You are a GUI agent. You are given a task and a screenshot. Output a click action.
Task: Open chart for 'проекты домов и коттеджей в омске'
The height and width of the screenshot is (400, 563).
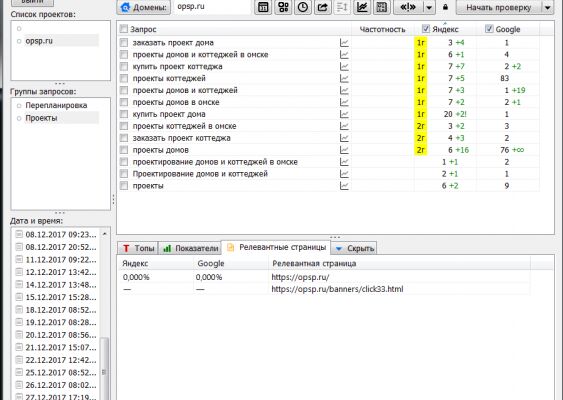(344, 55)
